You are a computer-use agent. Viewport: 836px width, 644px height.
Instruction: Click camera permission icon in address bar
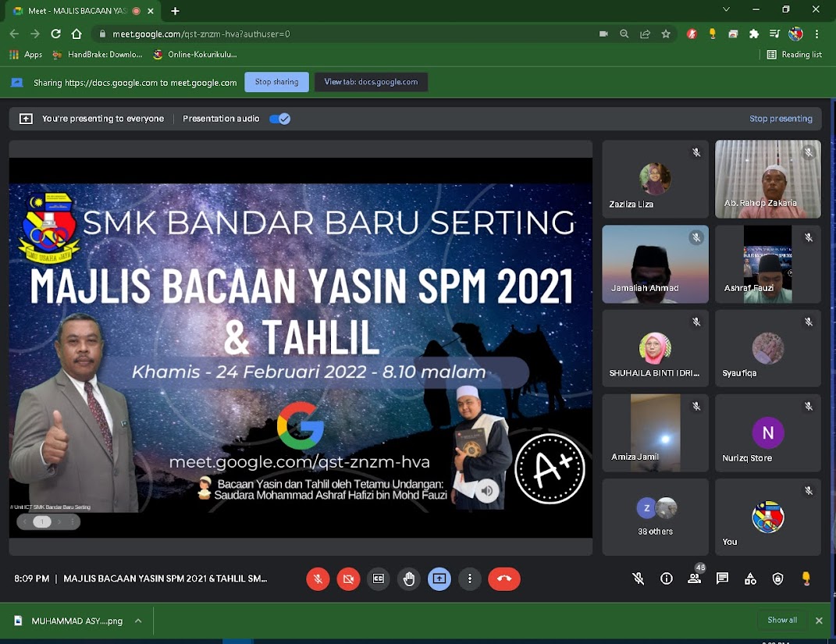tap(603, 34)
